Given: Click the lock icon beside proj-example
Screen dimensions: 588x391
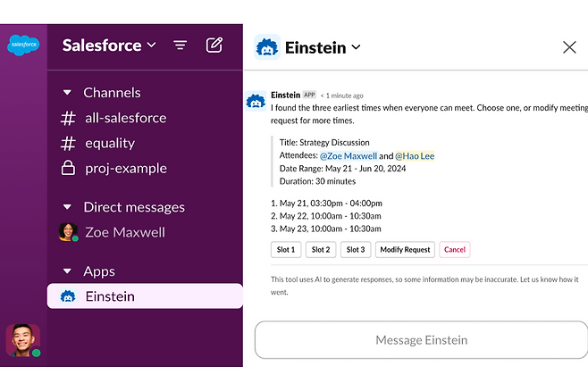Looking at the screenshot, I should pyautogui.click(x=67, y=168).
